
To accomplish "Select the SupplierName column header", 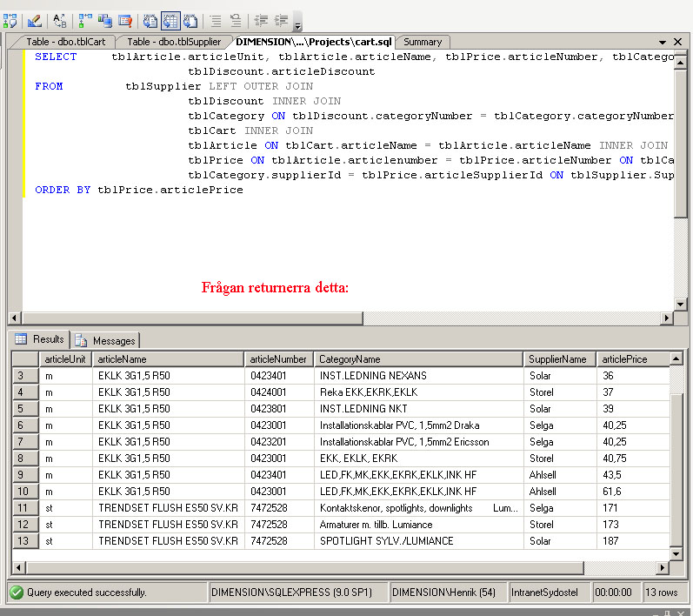I will coord(559,359).
